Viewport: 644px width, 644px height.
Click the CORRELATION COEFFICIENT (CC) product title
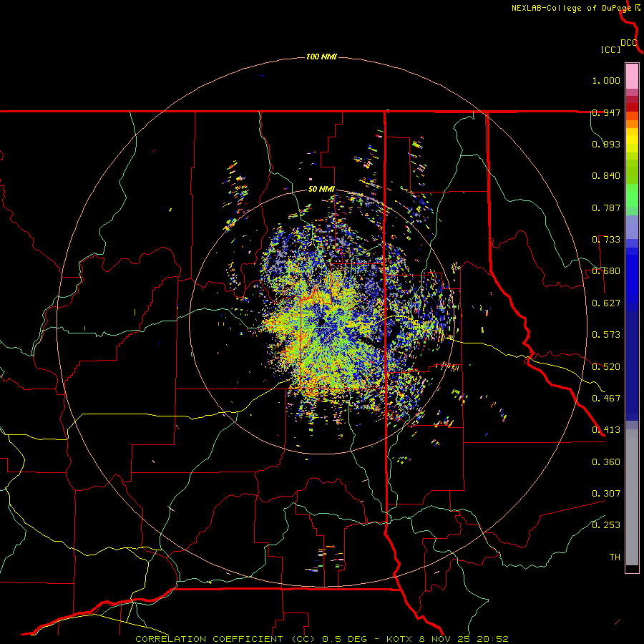(x=225, y=639)
